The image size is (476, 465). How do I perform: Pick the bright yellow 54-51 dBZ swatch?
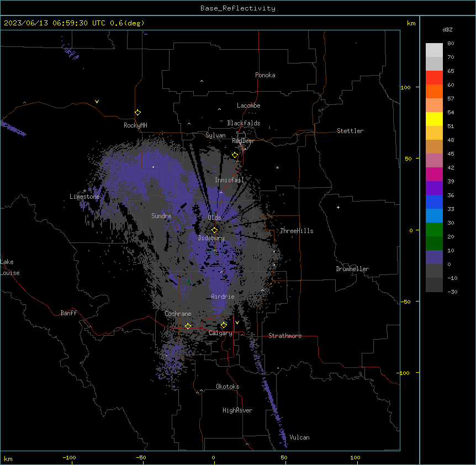(x=434, y=119)
